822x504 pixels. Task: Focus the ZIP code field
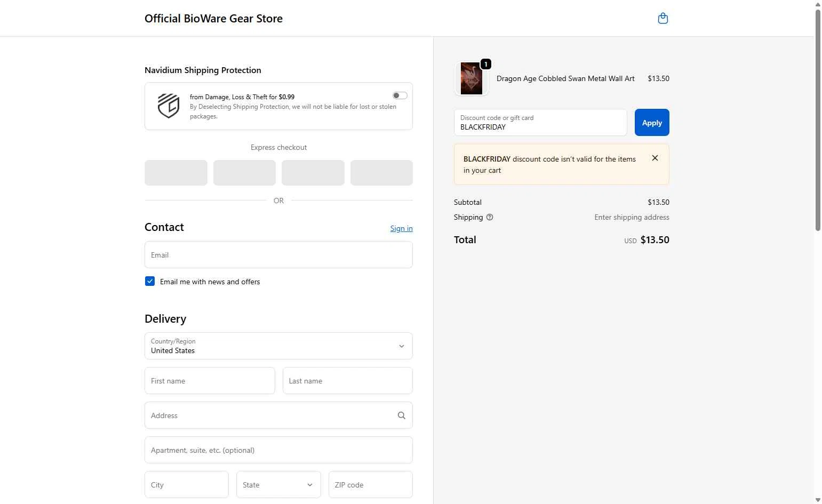[x=371, y=485]
